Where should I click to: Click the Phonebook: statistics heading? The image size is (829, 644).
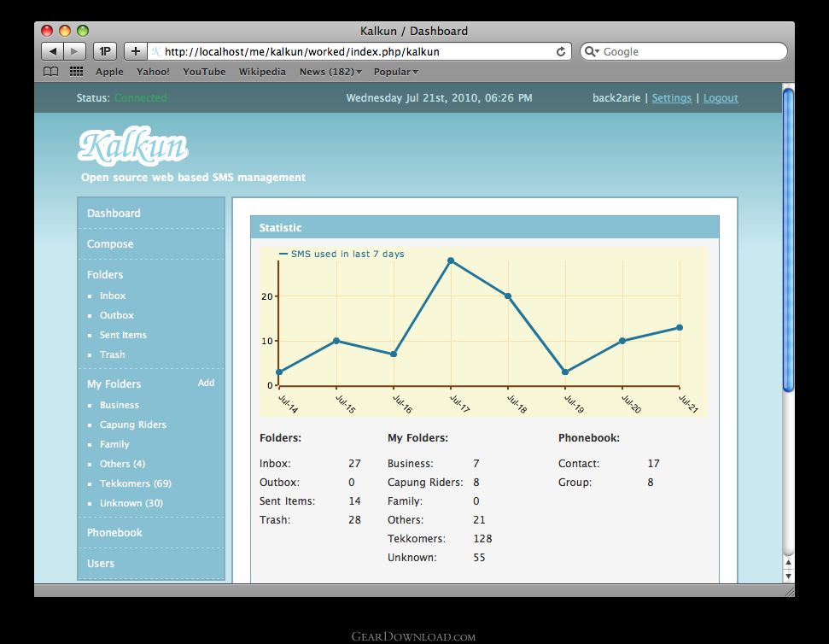[589, 438]
